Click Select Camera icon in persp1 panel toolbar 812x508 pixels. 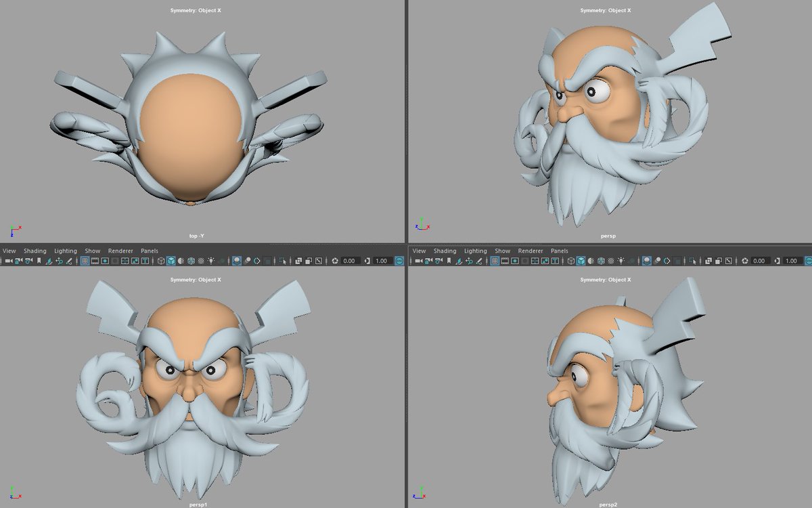tap(9, 261)
